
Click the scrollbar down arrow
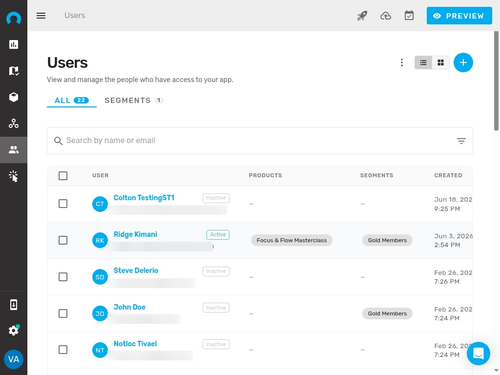tap(496, 370)
